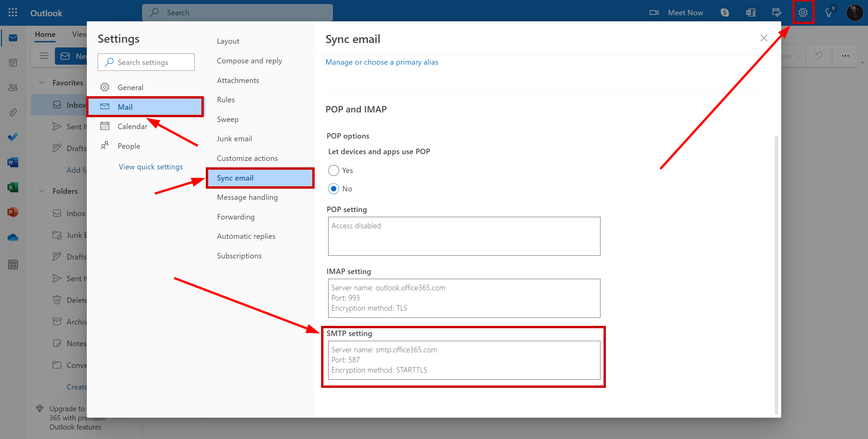Open Mail settings category
868x439 pixels.
[x=146, y=107]
